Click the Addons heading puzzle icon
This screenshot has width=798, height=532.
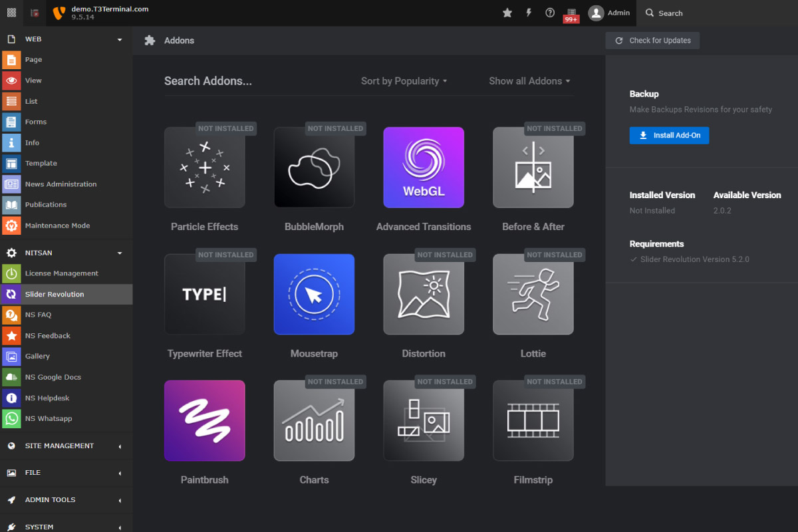click(x=150, y=41)
